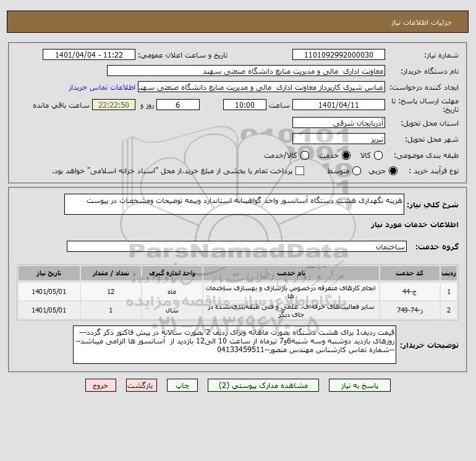Screen dimensions: 476x461
Task: Click the اطلاعات خدمات مورد نیاز heading
Action: tap(414, 225)
